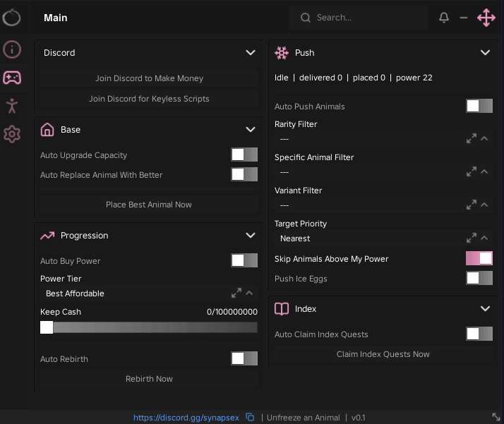Expand Power Tier with the maximize icon

[x=236, y=293]
